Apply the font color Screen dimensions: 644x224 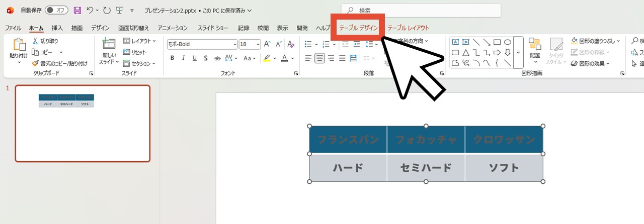[285, 58]
